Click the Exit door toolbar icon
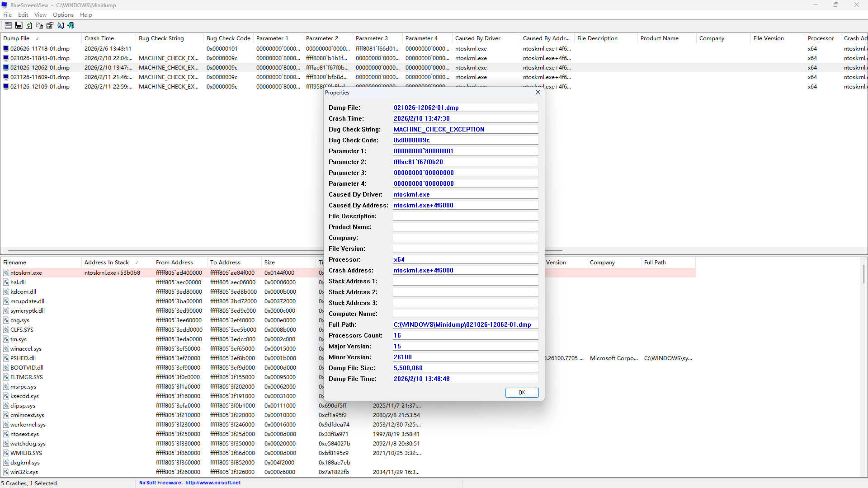 point(71,25)
